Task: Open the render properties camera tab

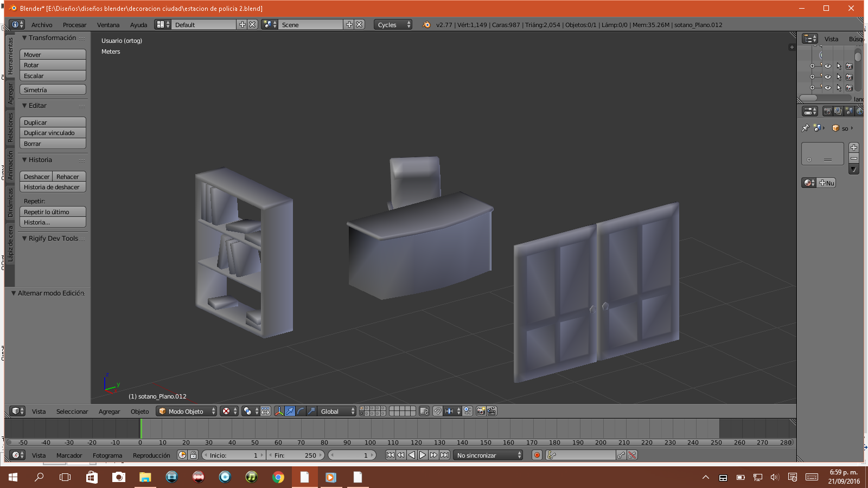Action: tap(827, 111)
